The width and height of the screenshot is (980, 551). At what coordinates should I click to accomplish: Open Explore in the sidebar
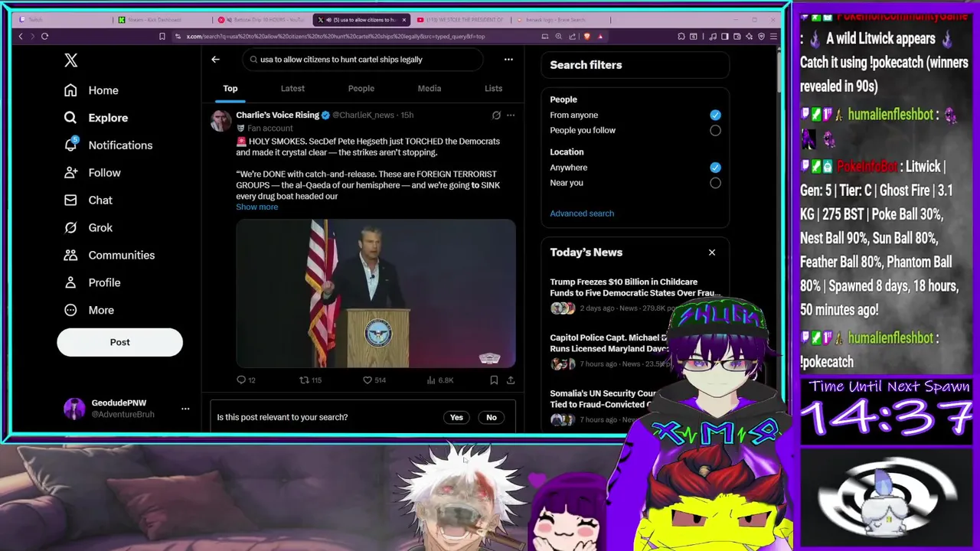pos(96,118)
